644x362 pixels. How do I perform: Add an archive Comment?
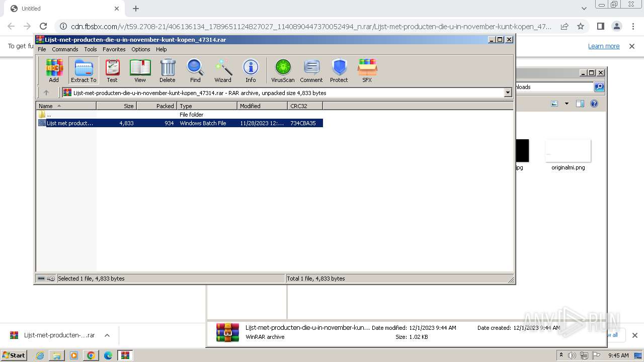click(311, 70)
